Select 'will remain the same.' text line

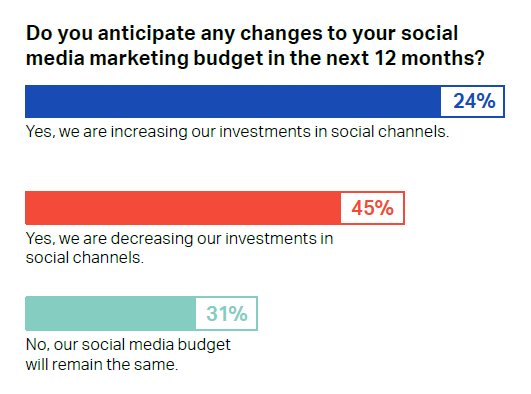102,365
